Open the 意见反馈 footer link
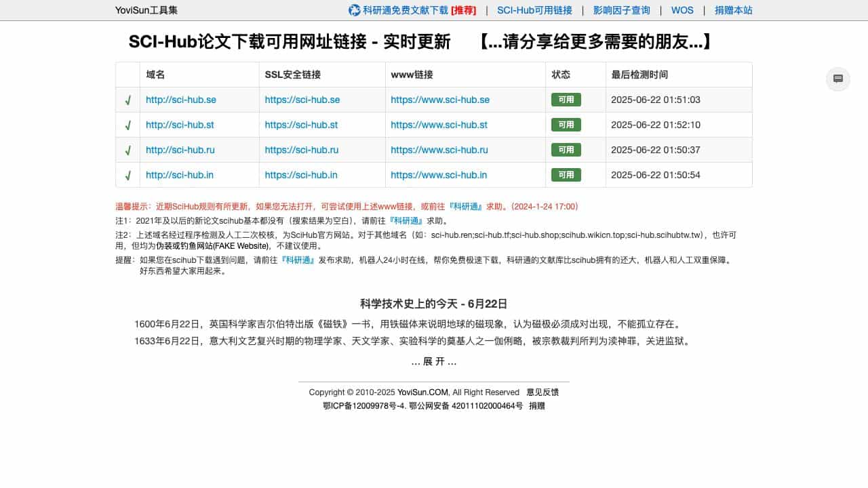The height and width of the screenshot is (488, 868). [542, 392]
